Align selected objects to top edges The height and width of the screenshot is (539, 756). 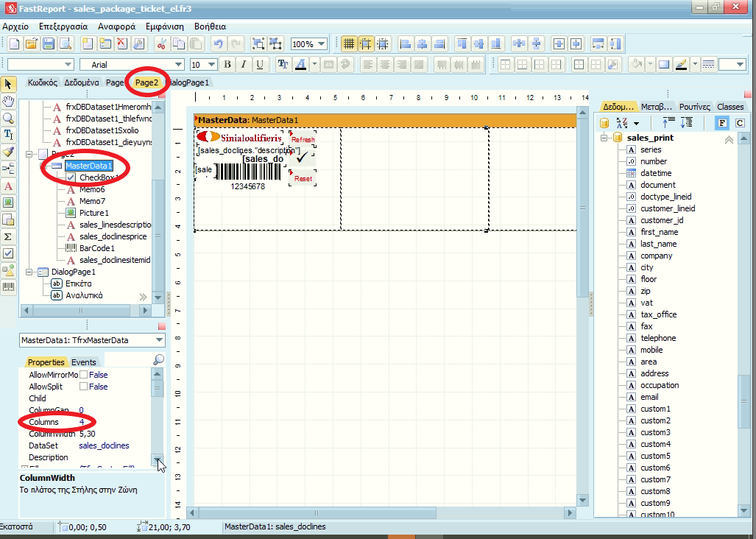[462, 44]
